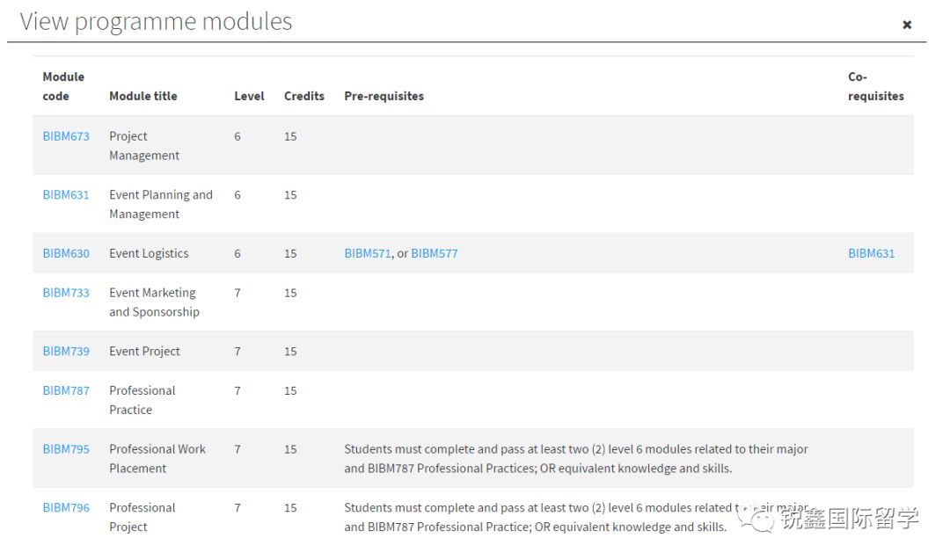Click the BIBM795 Professional Work Placement link
950x560 pixels.
click(66, 449)
